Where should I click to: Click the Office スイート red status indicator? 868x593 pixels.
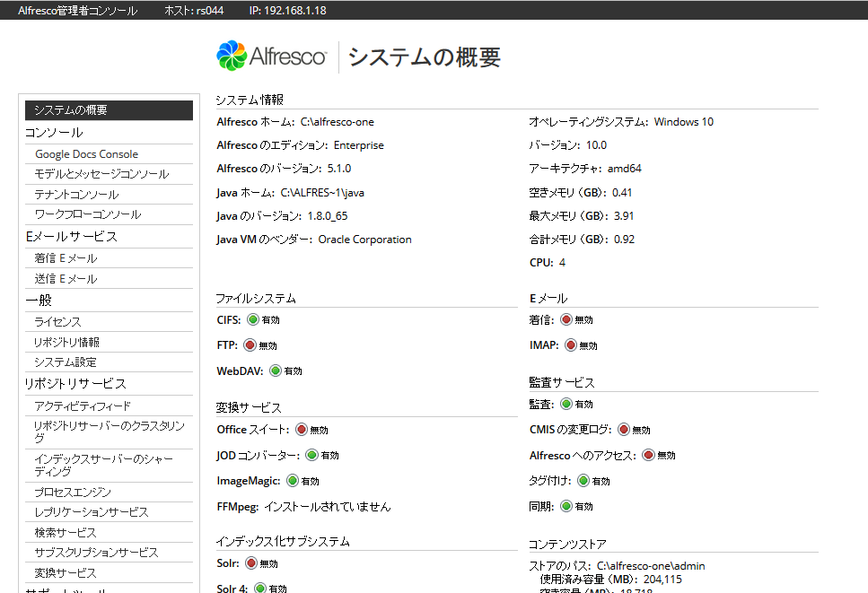point(301,429)
